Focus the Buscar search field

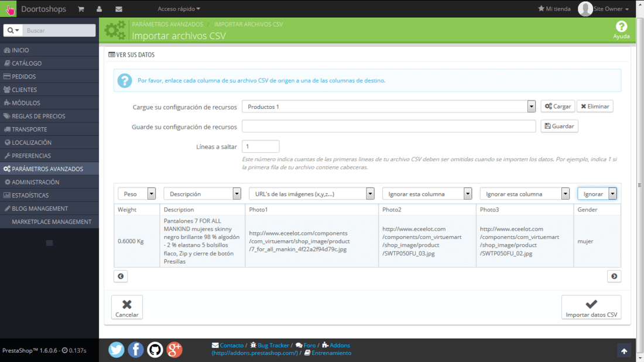[59, 30]
